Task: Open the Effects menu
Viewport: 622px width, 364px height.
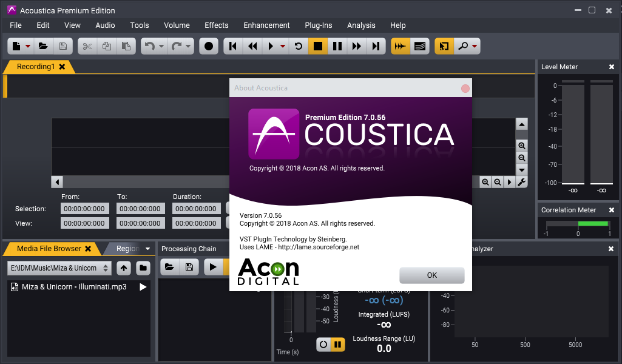Action: point(216,25)
